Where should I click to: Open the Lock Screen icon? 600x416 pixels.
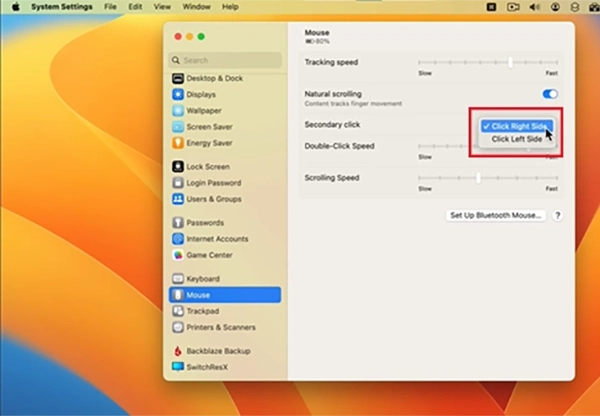pyautogui.click(x=178, y=167)
